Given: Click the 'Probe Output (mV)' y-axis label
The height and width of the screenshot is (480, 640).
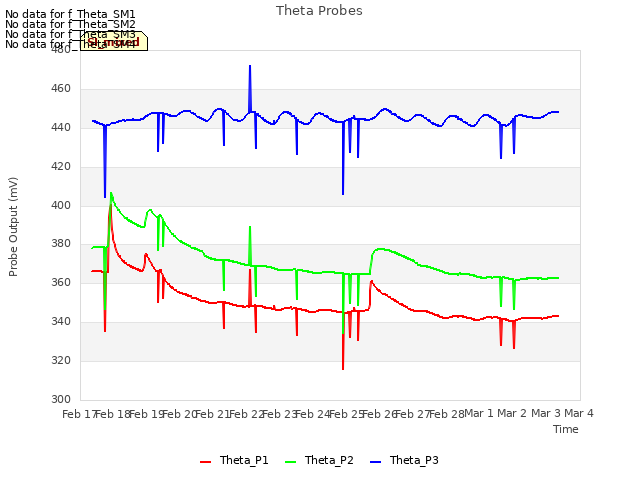Looking at the screenshot, I should [13, 227].
